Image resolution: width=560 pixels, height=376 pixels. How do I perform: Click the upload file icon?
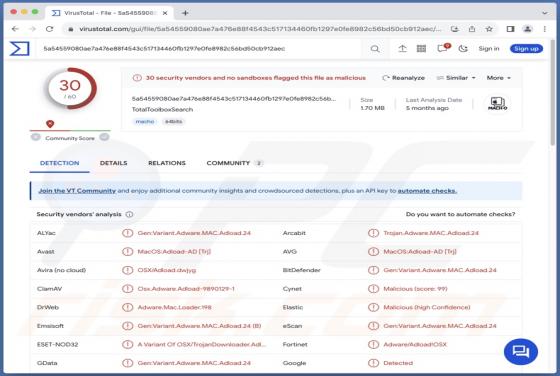pyautogui.click(x=402, y=49)
